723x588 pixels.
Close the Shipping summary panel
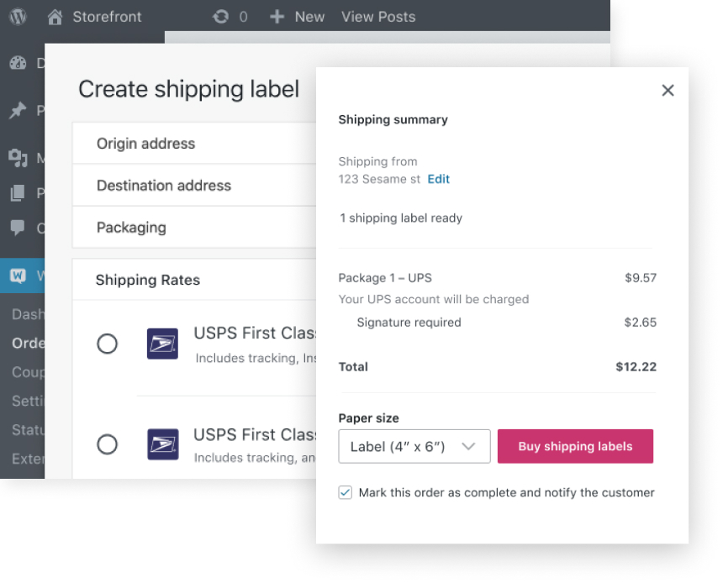coord(668,90)
